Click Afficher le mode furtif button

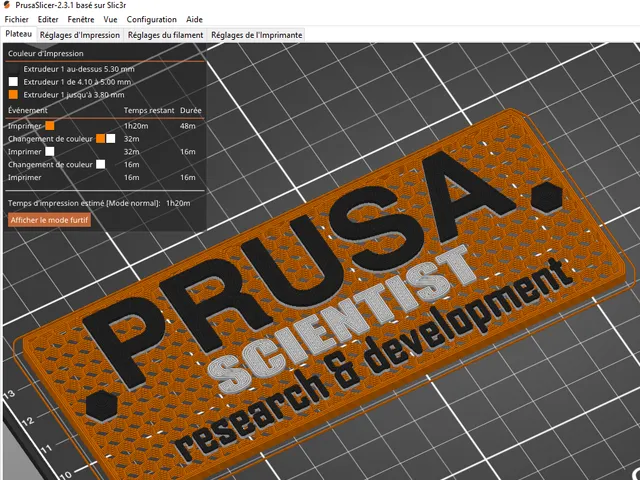pyautogui.click(x=49, y=220)
